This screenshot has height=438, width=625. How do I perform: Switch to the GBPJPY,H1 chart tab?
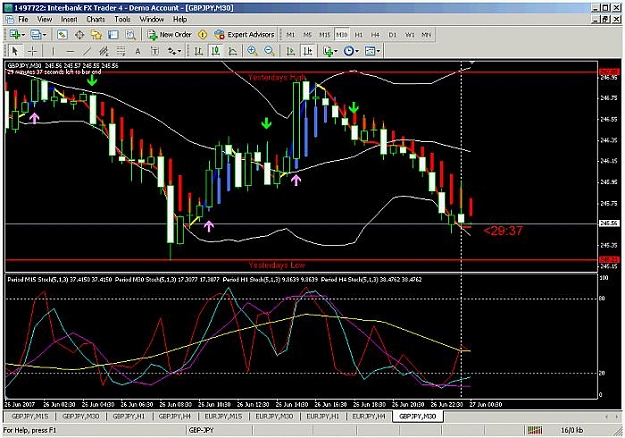coord(129,416)
